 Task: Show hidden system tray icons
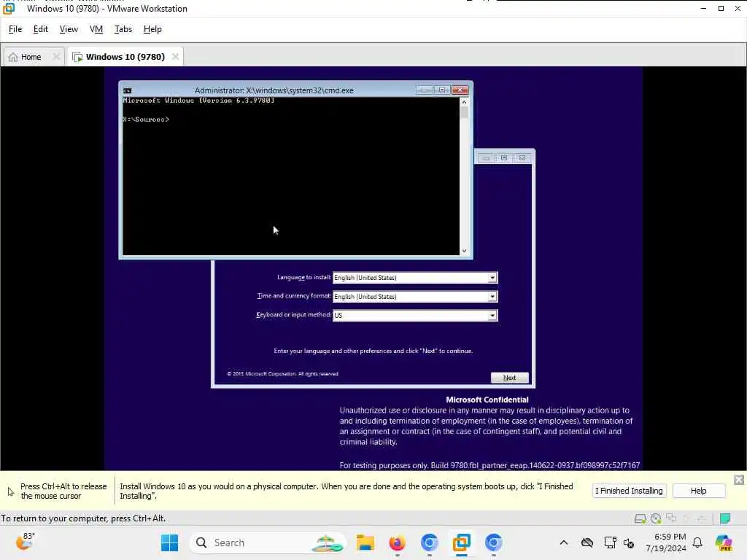564,542
